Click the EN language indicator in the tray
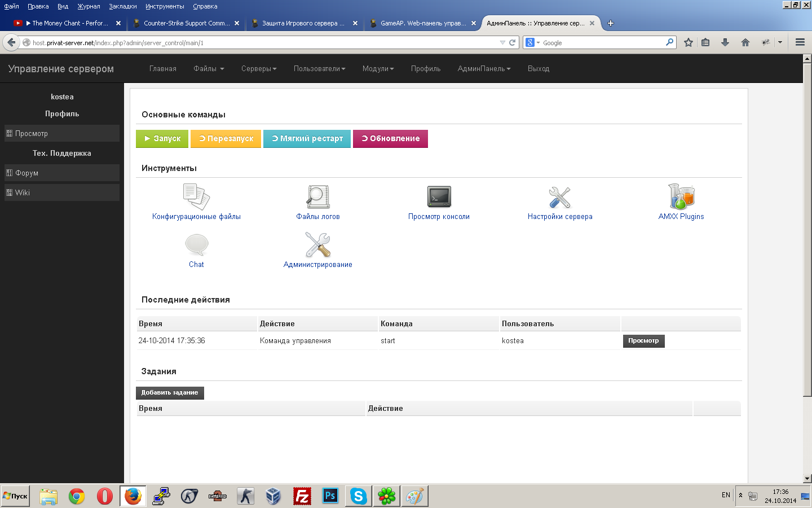This screenshot has width=812, height=508. tap(726, 495)
